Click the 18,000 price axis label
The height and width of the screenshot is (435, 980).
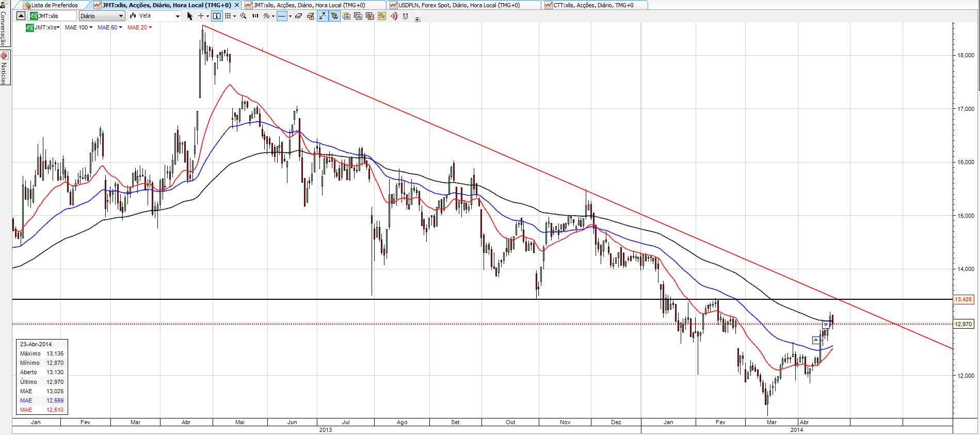click(x=966, y=55)
